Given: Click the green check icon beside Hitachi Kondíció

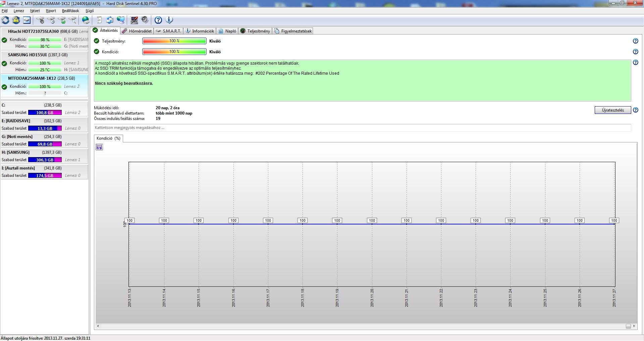Looking at the screenshot, I should pyautogui.click(x=4, y=40).
